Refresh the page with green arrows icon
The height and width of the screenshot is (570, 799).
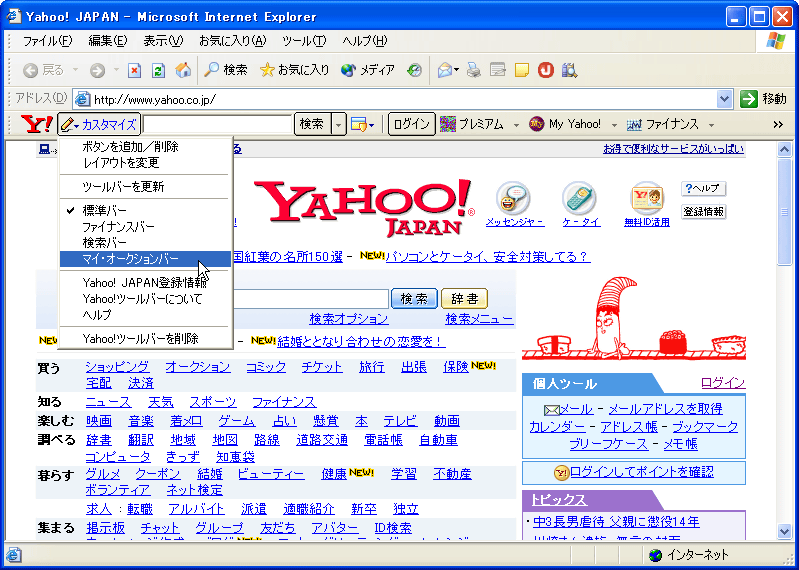(x=158, y=70)
